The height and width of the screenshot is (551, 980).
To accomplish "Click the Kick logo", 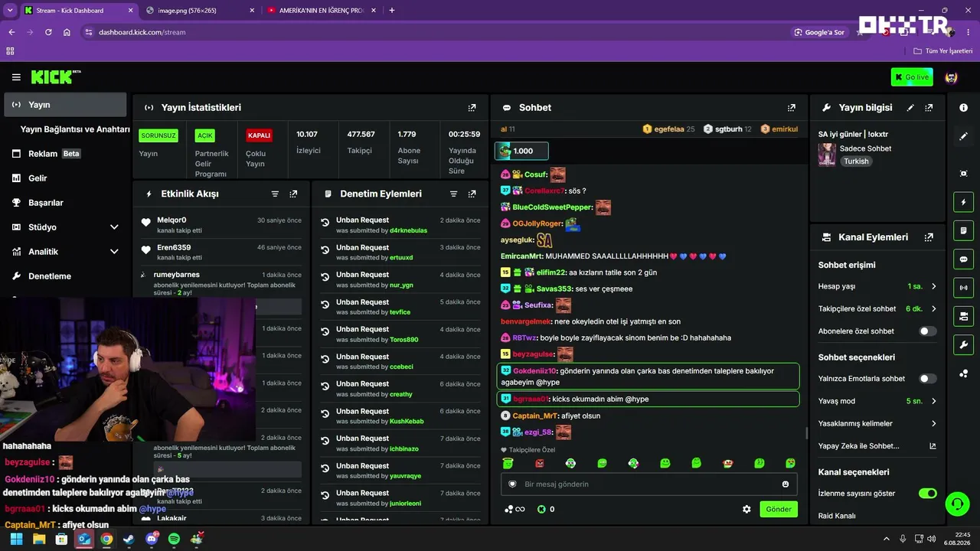I will click(x=56, y=77).
